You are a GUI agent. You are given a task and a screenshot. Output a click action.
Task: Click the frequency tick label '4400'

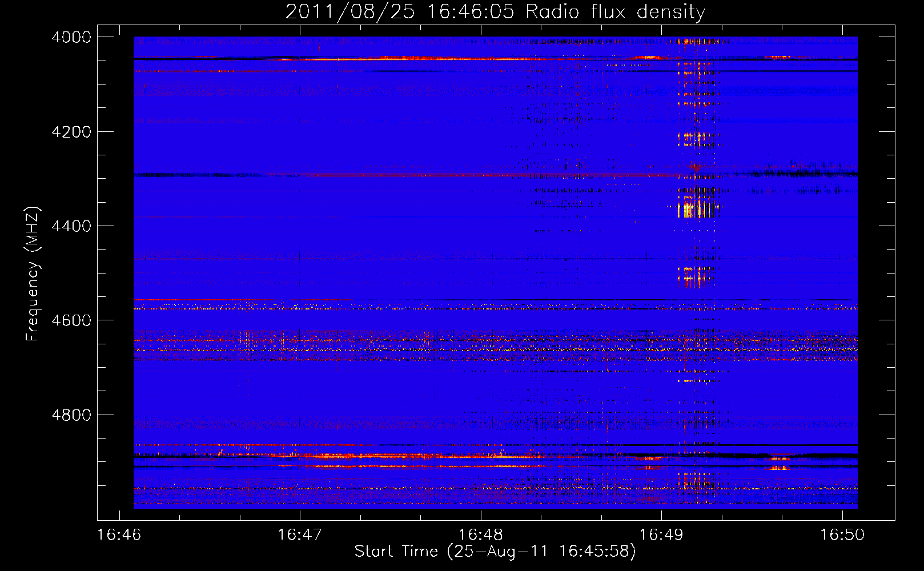pos(71,226)
